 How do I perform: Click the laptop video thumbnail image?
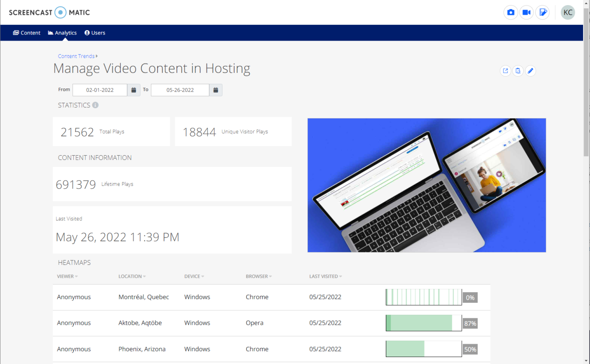click(x=426, y=185)
